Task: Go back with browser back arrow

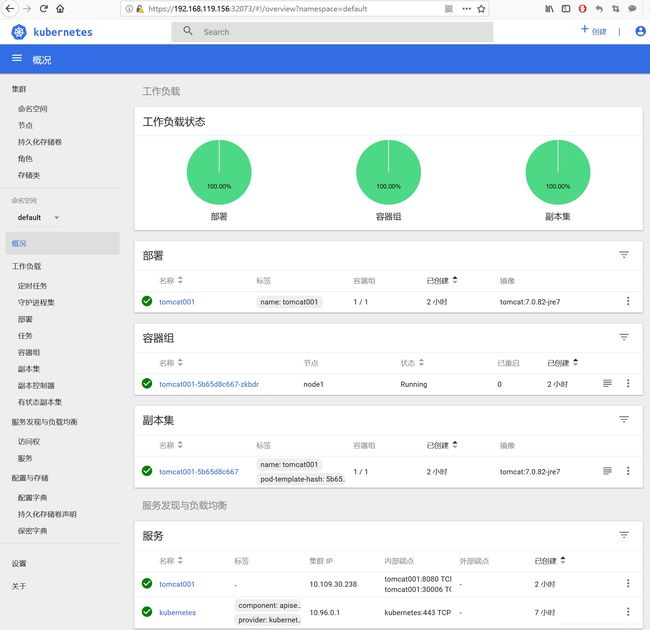Action: 10,9
